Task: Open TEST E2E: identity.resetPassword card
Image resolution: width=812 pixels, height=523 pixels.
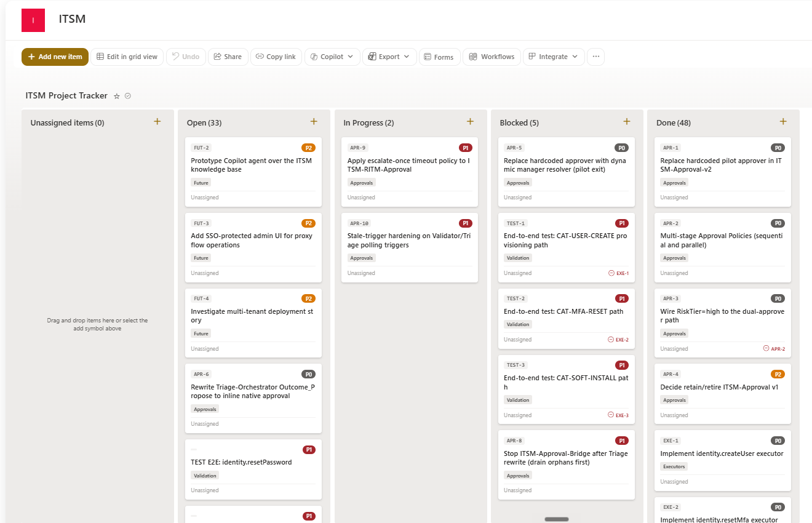Action: point(253,469)
